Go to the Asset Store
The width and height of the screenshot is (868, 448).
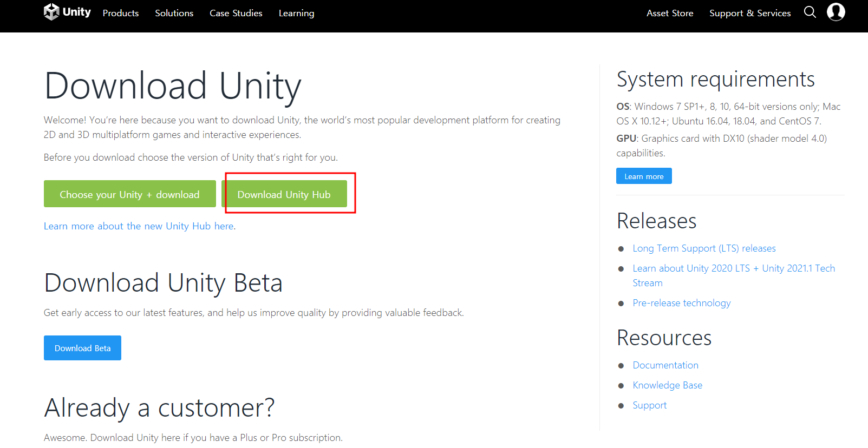(670, 13)
